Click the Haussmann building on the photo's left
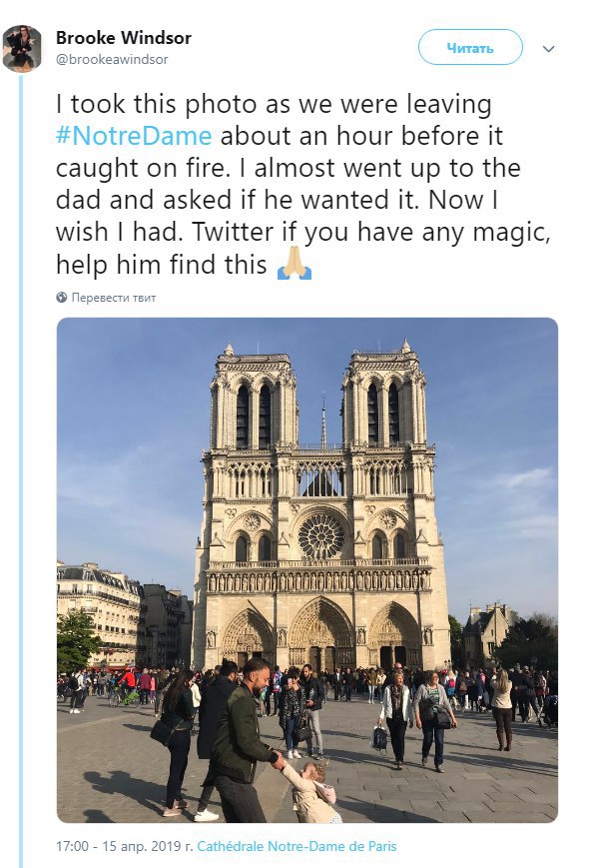Image resolution: width=590 pixels, height=868 pixels. [x=99, y=613]
